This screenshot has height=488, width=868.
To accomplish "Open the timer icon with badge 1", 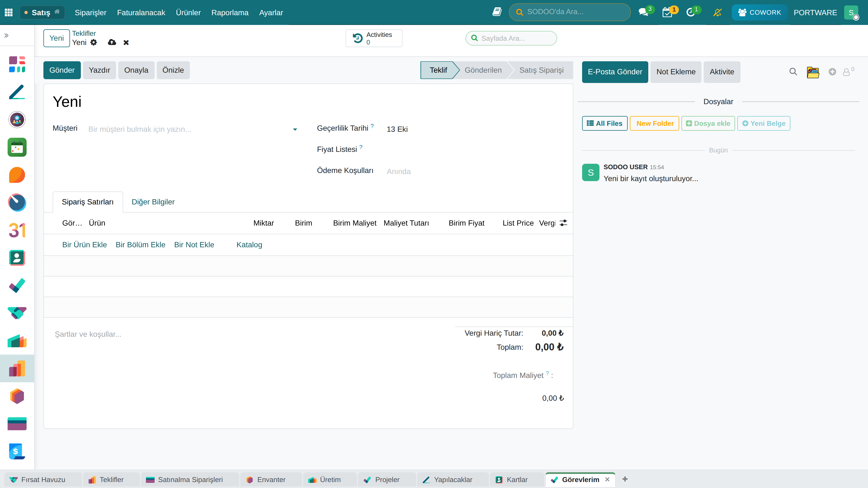I will click(x=691, y=12).
